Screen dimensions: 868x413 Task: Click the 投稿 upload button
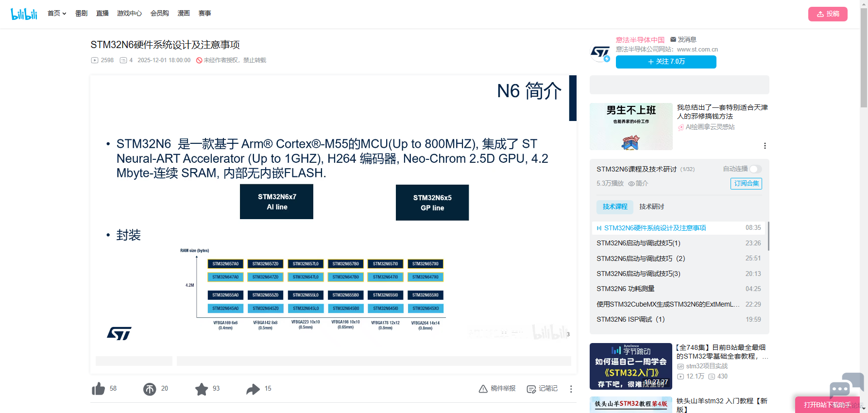click(x=828, y=14)
